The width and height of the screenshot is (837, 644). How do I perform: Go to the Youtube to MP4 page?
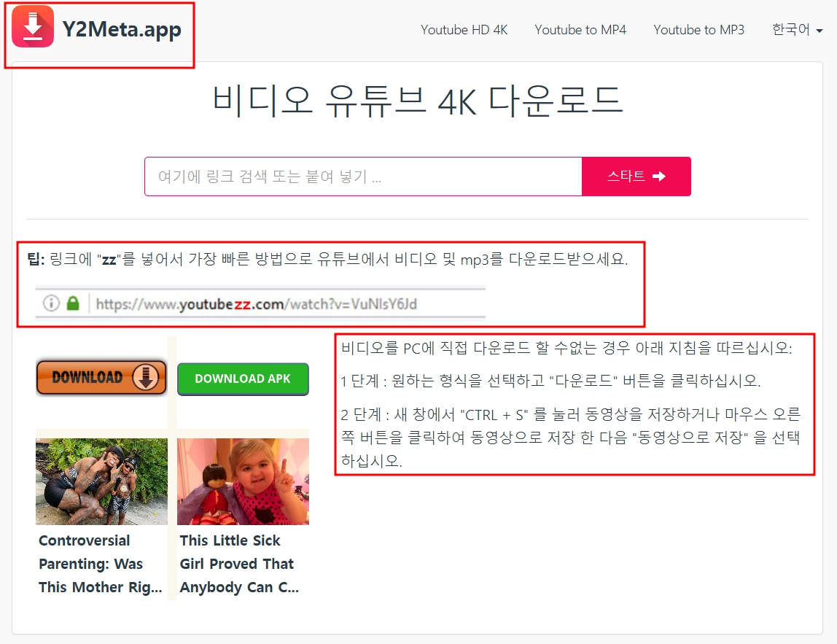(x=580, y=30)
